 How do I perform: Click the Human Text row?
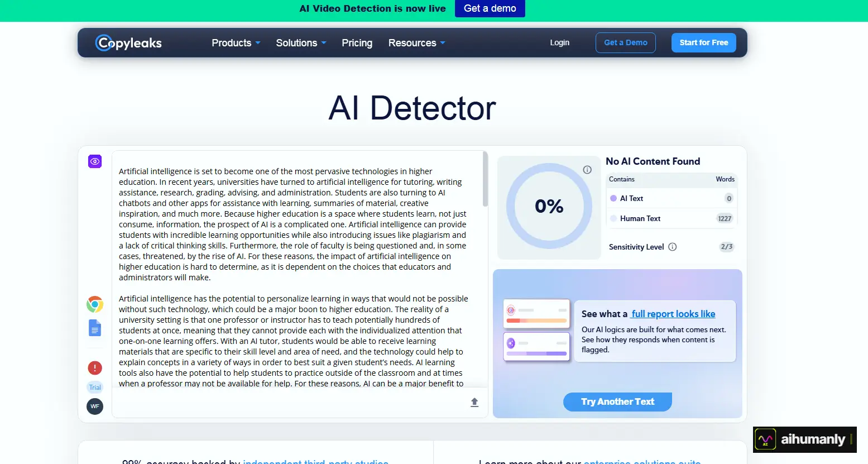(x=672, y=218)
